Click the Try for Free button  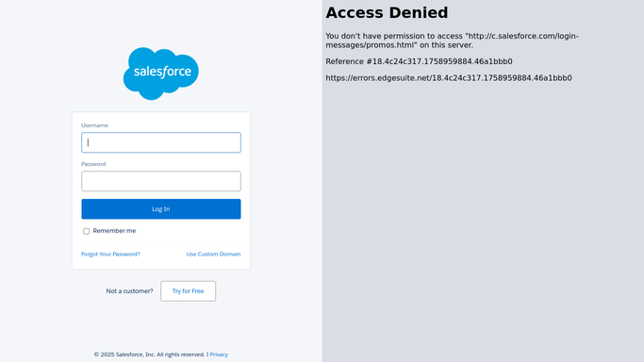click(x=188, y=291)
